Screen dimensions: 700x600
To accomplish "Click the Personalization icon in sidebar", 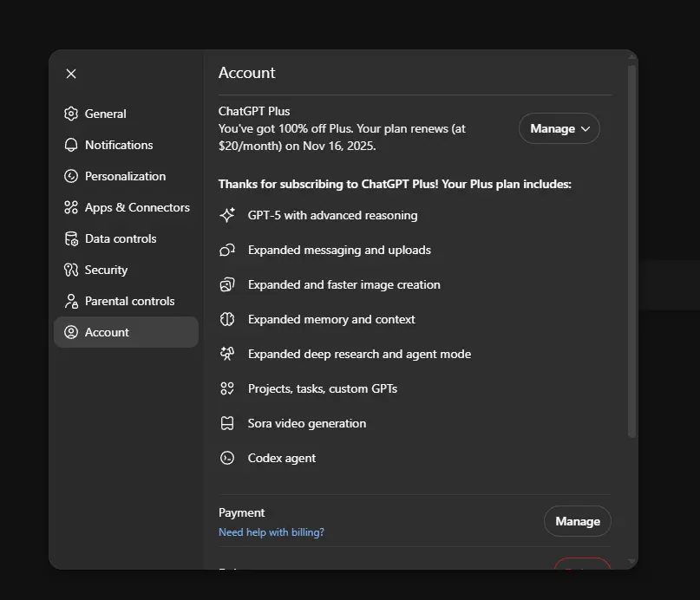I will click(x=71, y=176).
